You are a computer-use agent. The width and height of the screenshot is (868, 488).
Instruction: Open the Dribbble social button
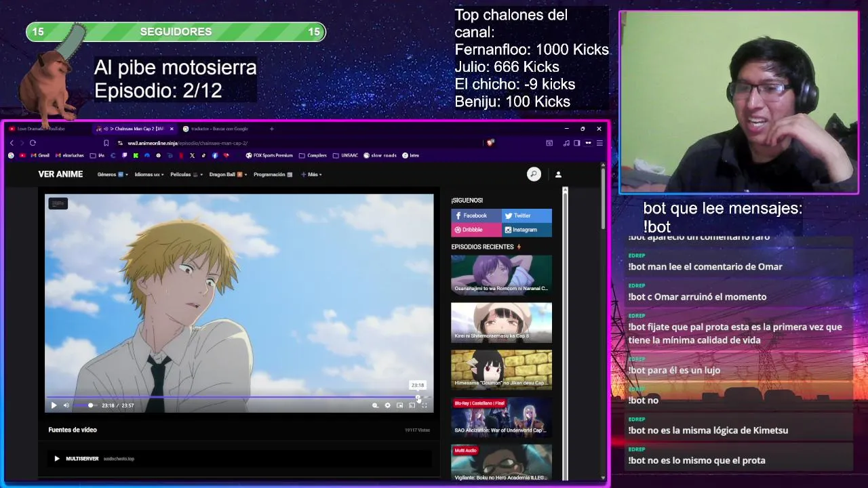[x=476, y=230]
